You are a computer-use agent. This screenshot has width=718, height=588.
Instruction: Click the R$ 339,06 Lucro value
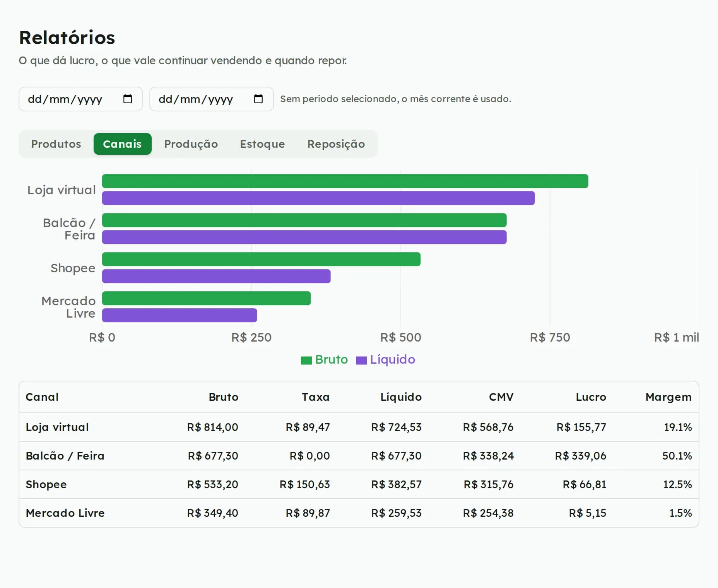pyautogui.click(x=581, y=456)
